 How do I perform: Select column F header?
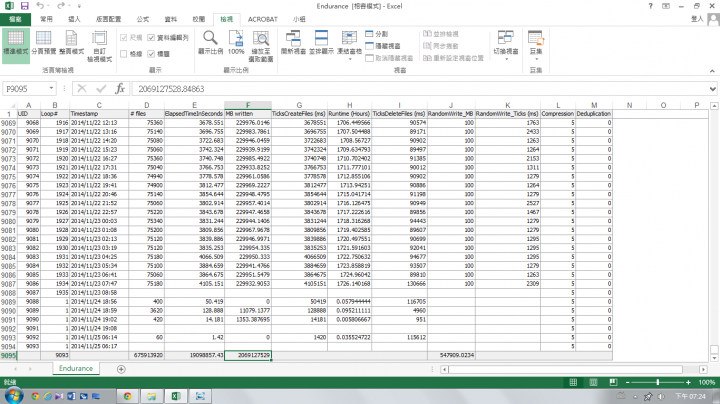pyautogui.click(x=248, y=105)
